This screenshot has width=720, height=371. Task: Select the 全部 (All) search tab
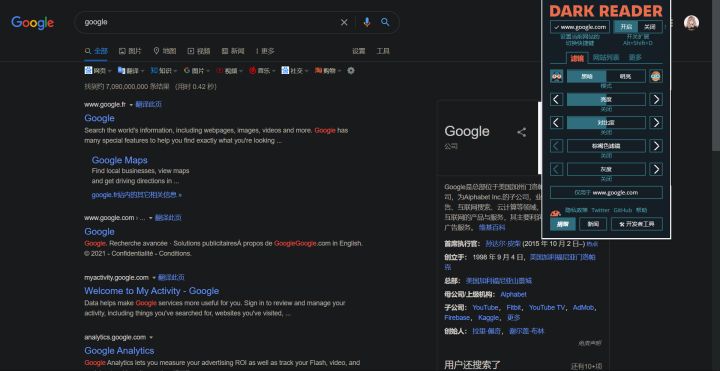(x=96, y=51)
